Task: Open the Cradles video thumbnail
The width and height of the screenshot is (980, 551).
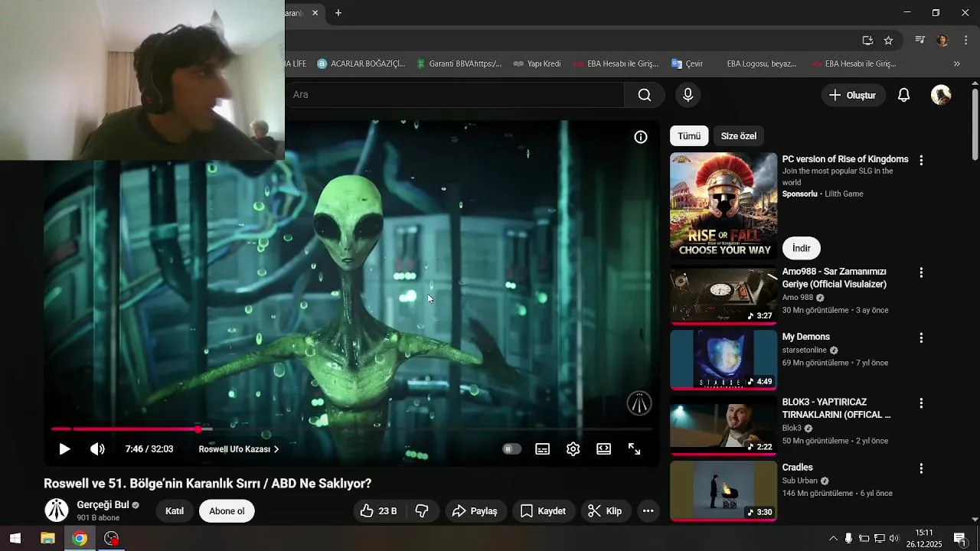Action: [x=724, y=491]
